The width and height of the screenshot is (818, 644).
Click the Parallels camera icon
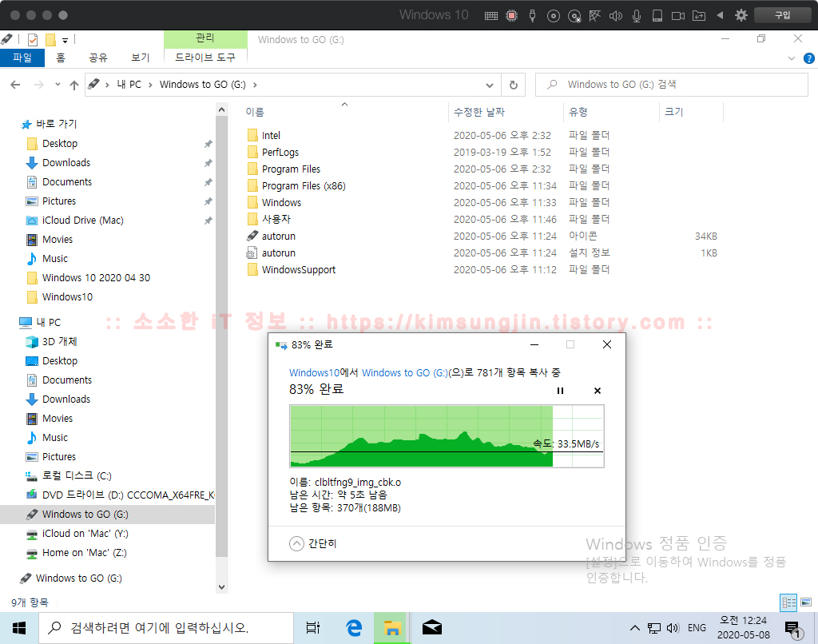(x=678, y=16)
